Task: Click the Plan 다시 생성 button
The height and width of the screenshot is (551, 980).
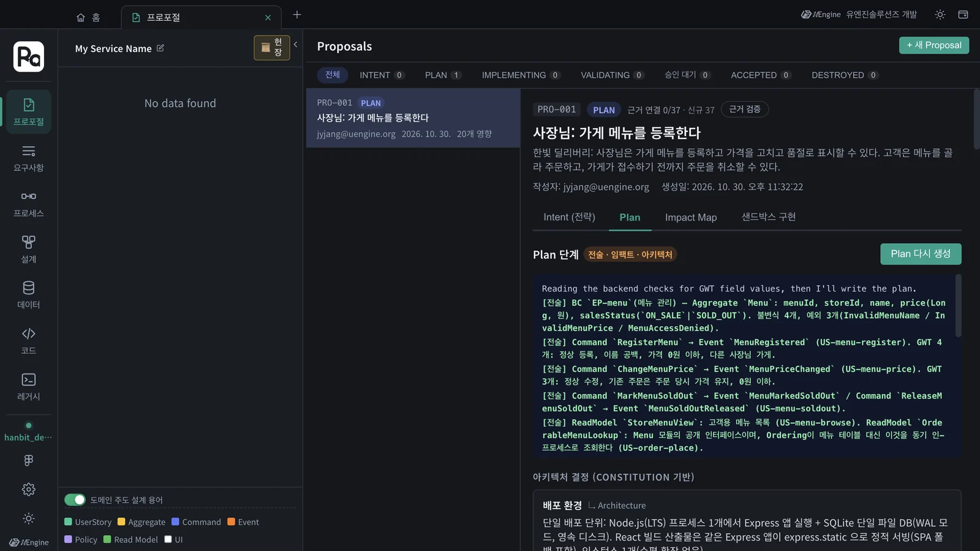Action: click(921, 254)
